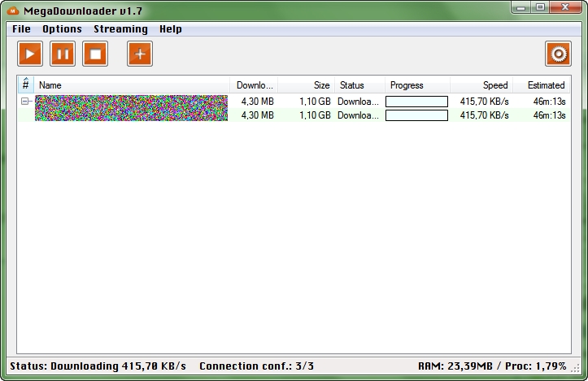Click the first row's Downloa... status cell
The width and height of the screenshot is (588, 381).
coord(358,102)
